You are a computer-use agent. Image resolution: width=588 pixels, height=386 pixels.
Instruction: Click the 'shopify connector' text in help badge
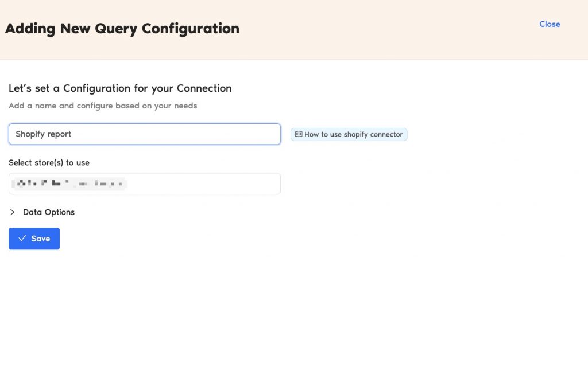click(x=373, y=134)
